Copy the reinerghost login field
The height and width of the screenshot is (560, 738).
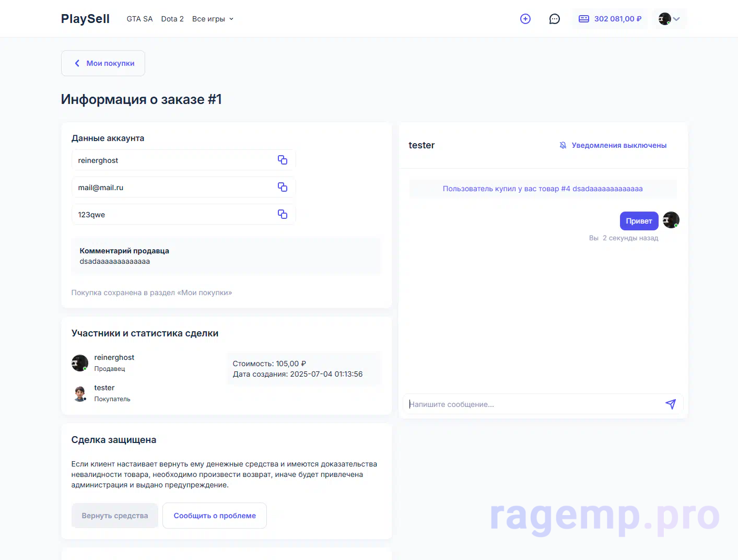coord(282,160)
